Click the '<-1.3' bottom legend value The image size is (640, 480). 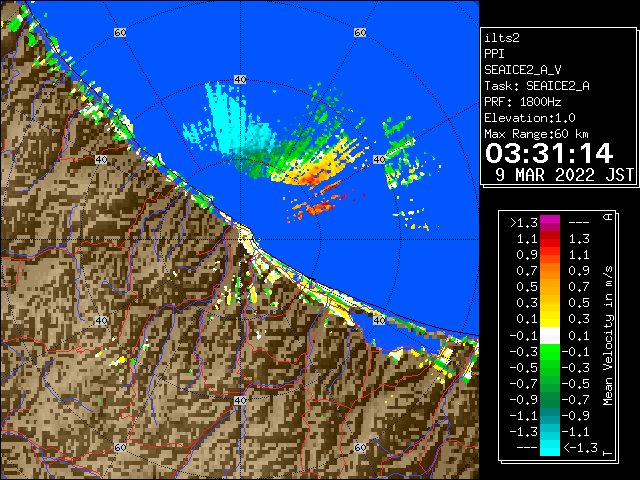tap(580, 447)
